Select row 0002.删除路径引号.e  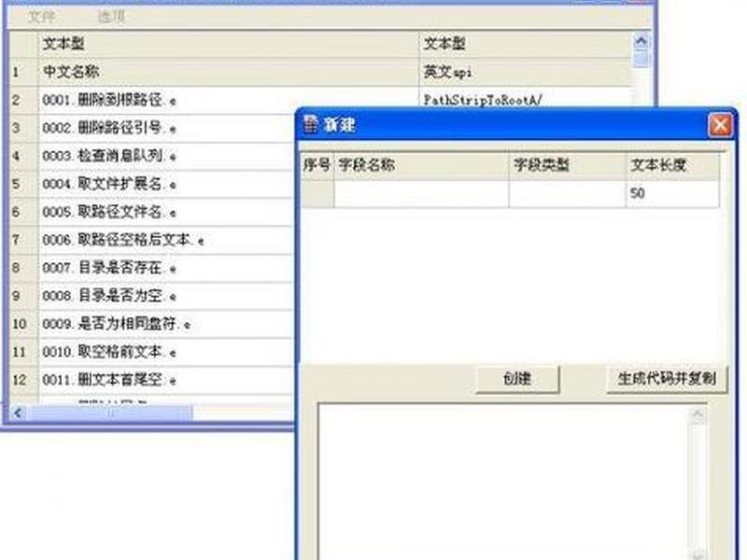tap(166, 128)
